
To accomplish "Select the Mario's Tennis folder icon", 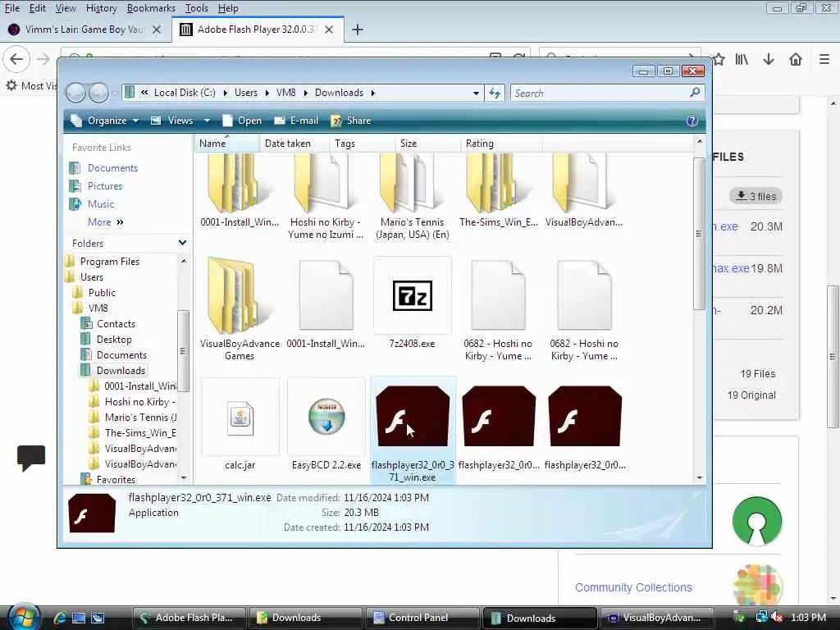I will [412, 183].
